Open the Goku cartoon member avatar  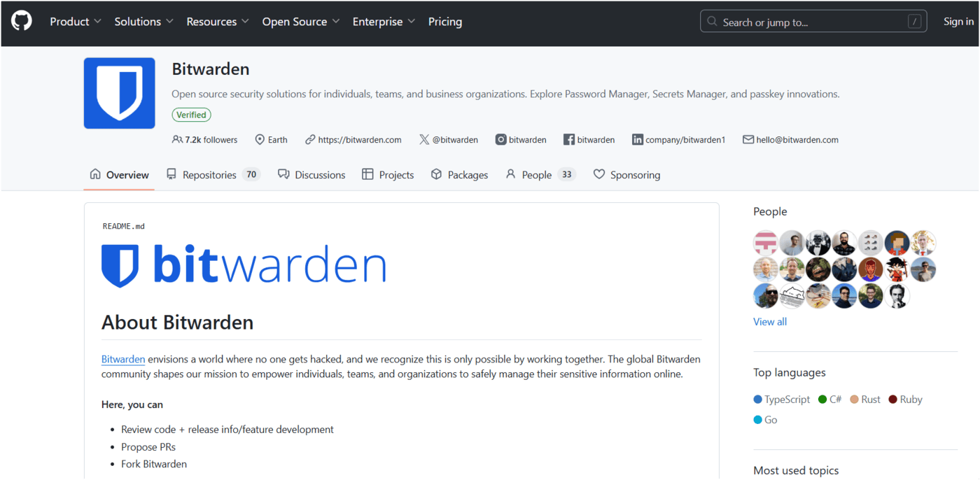pos(897,269)
